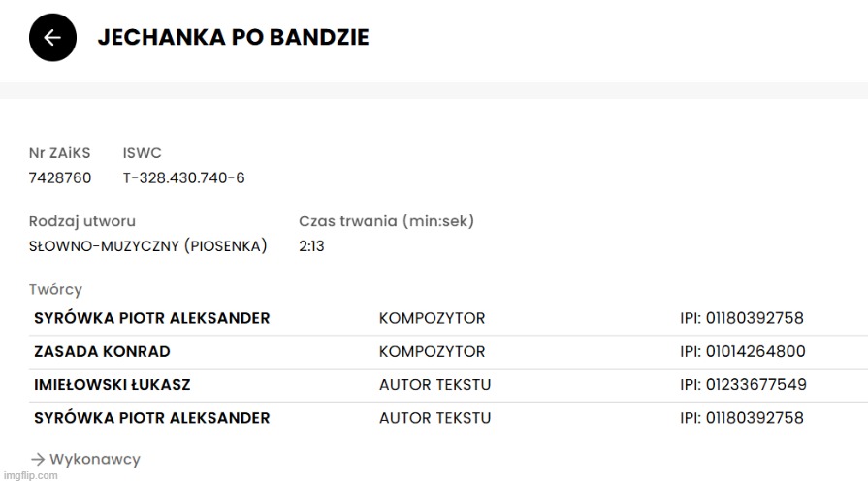Click the imgflip.com watermark
The image size is (868, 484).
tap(30, 476)
